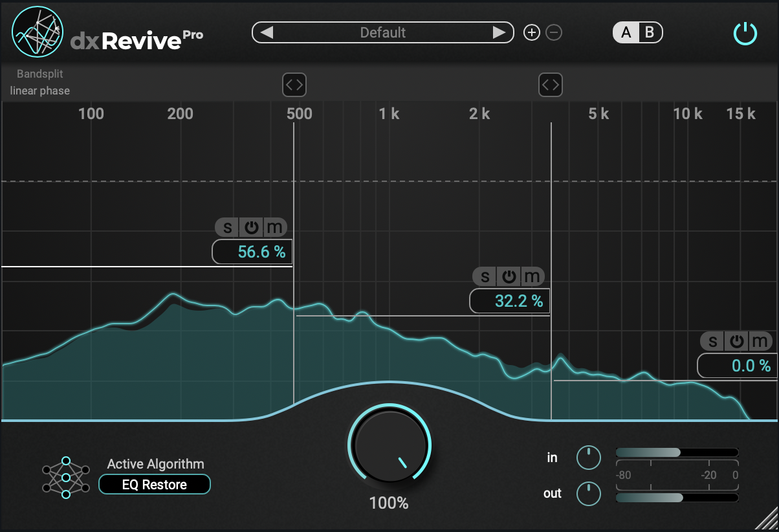Delete the preset with the minus button
This screenshot has width=779, height=532.
553,32
